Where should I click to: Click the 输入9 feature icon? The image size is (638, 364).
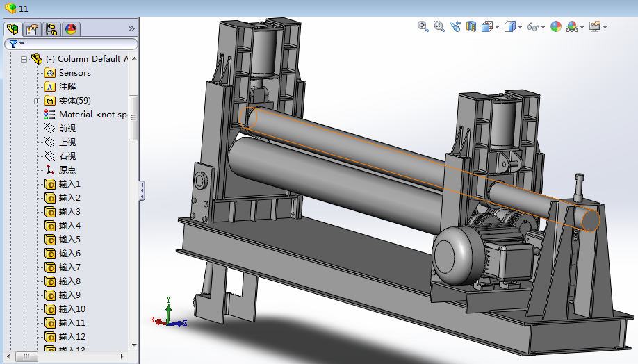coord(50,295)
